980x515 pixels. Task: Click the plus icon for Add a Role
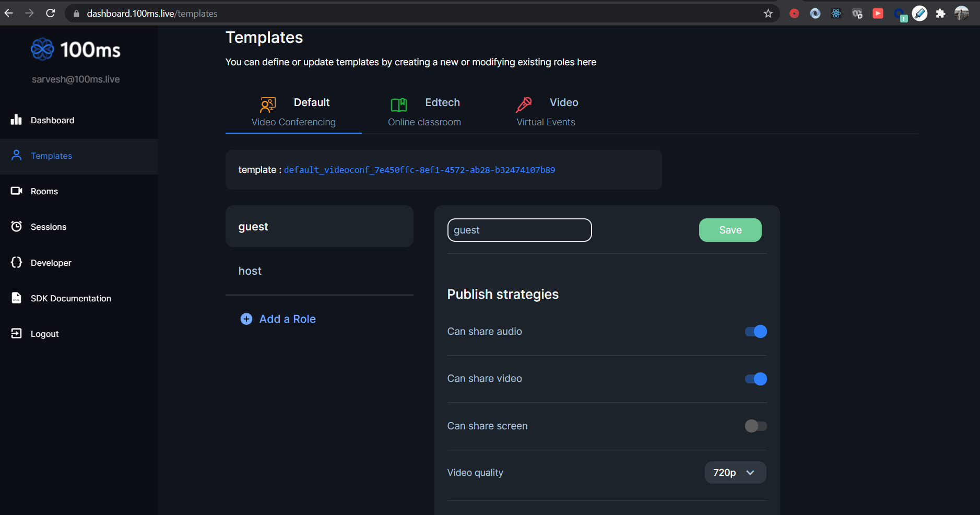[x=246, y=319]
